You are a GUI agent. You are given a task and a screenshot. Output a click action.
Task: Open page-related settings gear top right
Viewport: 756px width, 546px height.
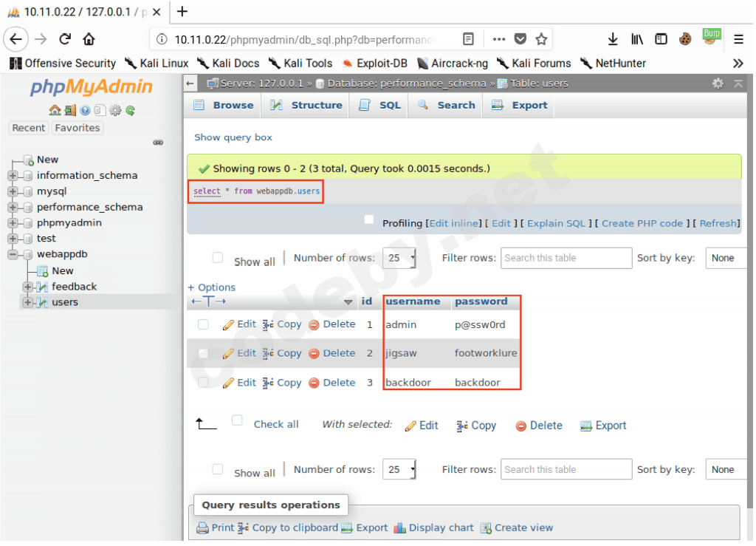pyautogui.click(x=718, y=84)
